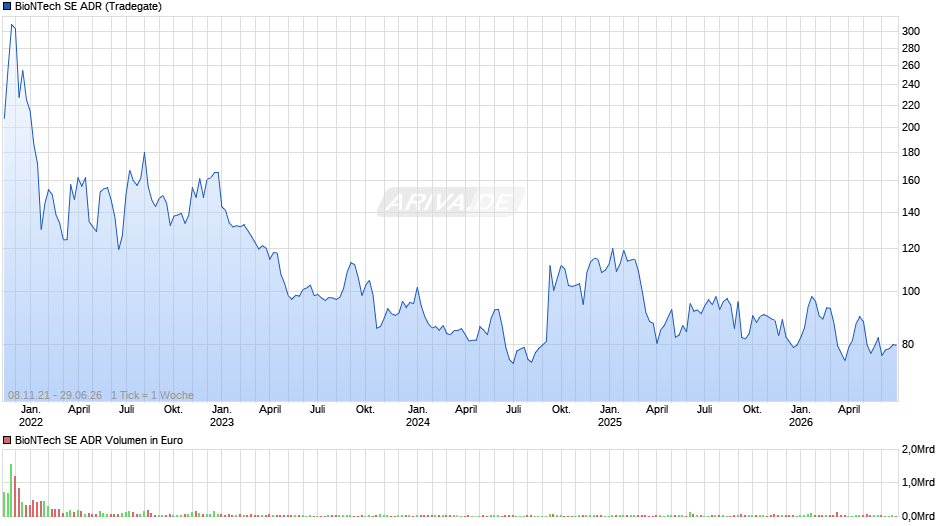Click the 300 price axis label

911,31
